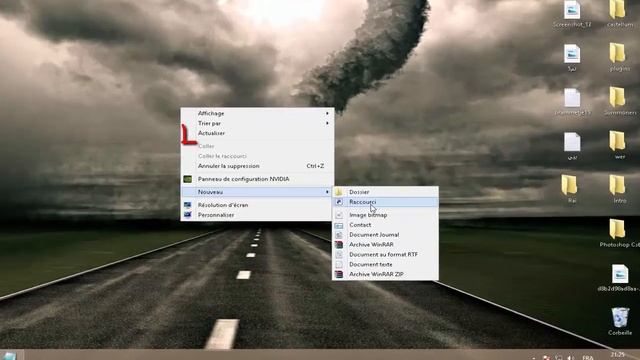Open Résolution d'écran settings
Image resolution: width=640 pixels, height=360 pixels.
(257, 205)
